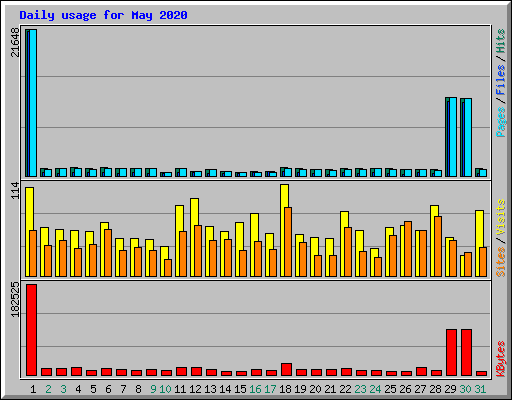The image size is (512, 400).
Task: Click the cyan Pages legend label
Action: point(500,122)
